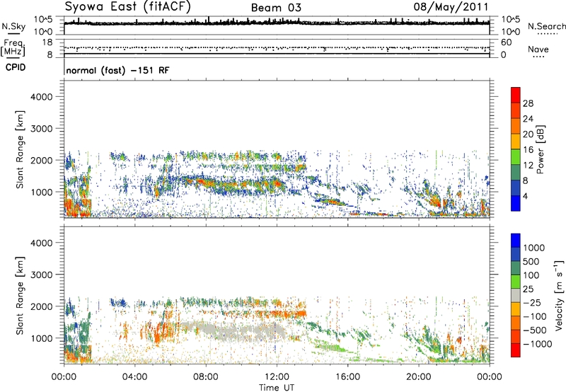Click the "60" tick right of the frequency panel
This screenshot has width=566, height=392.
point(507,42)
